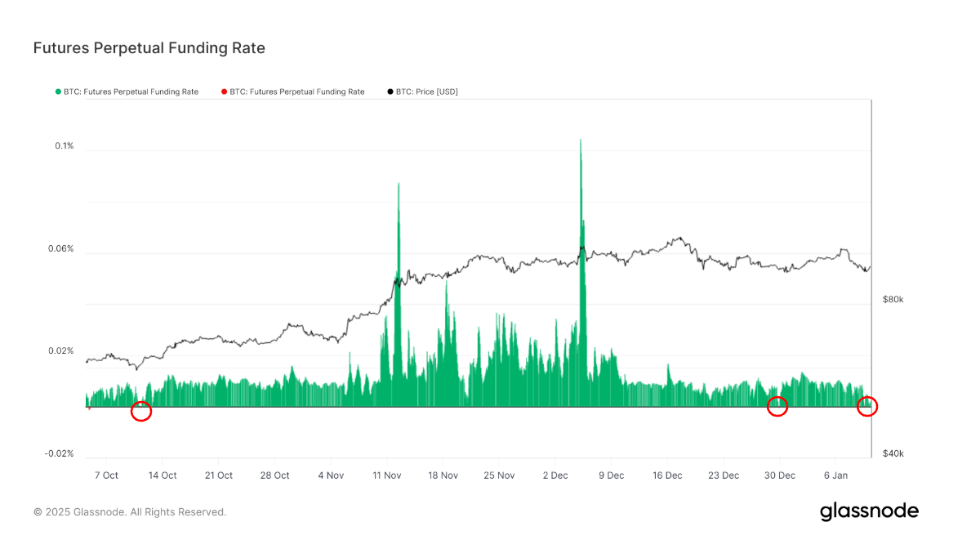Viewport: 980px width, 549px height.
Task: Click the tallest green funding rate spike in December
Action: (580, 147)
